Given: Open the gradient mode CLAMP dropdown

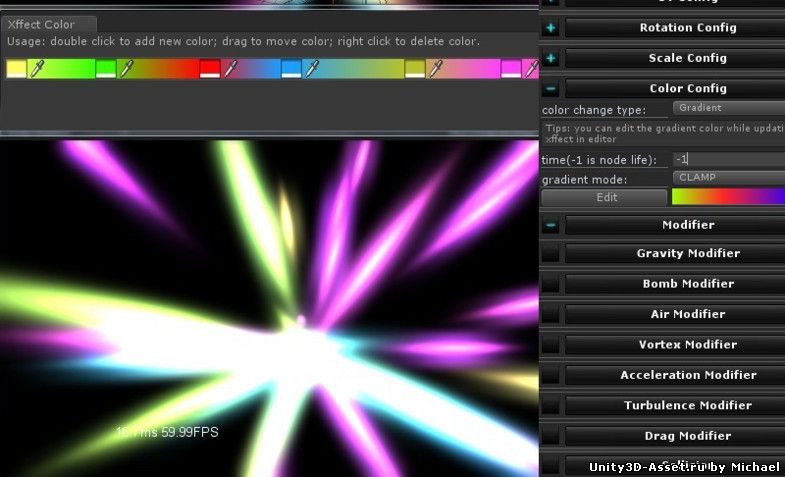Looking at the screenshot, I should click(727, 178).
